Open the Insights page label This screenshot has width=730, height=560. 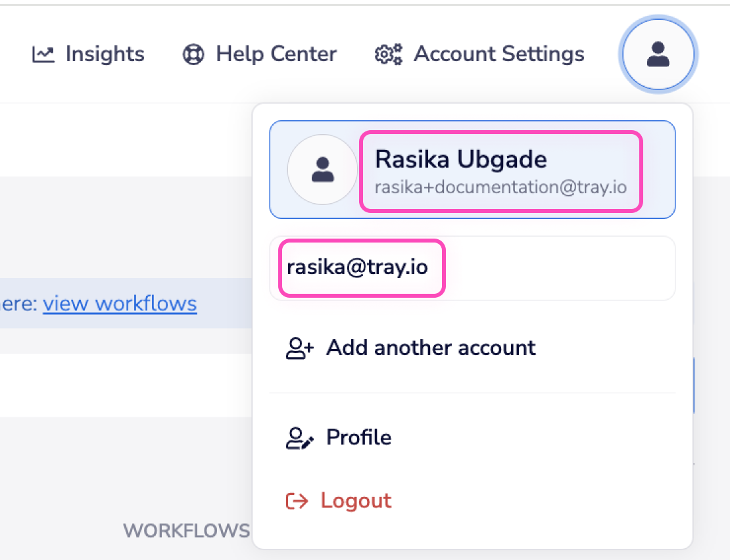(105, 54)
